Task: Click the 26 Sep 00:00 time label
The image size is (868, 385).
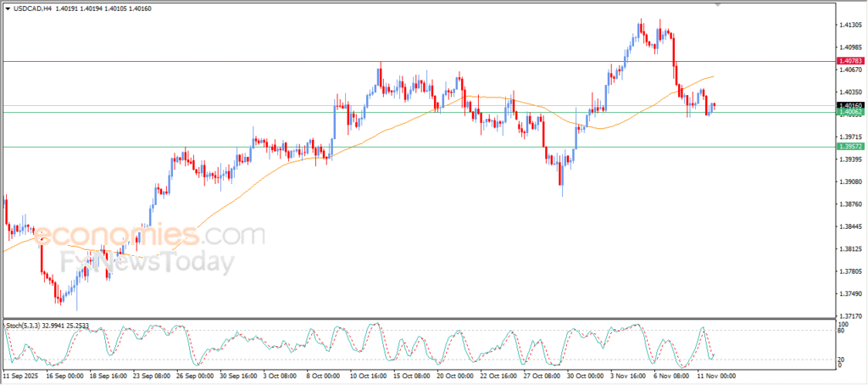Action: tap(193, 376)
